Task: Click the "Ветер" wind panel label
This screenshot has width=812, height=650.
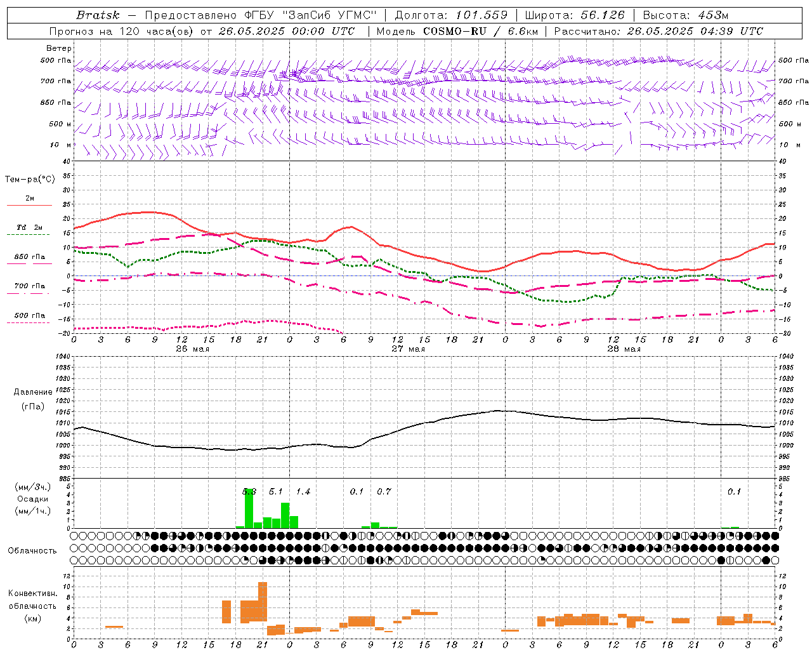Action: (58, 48)
